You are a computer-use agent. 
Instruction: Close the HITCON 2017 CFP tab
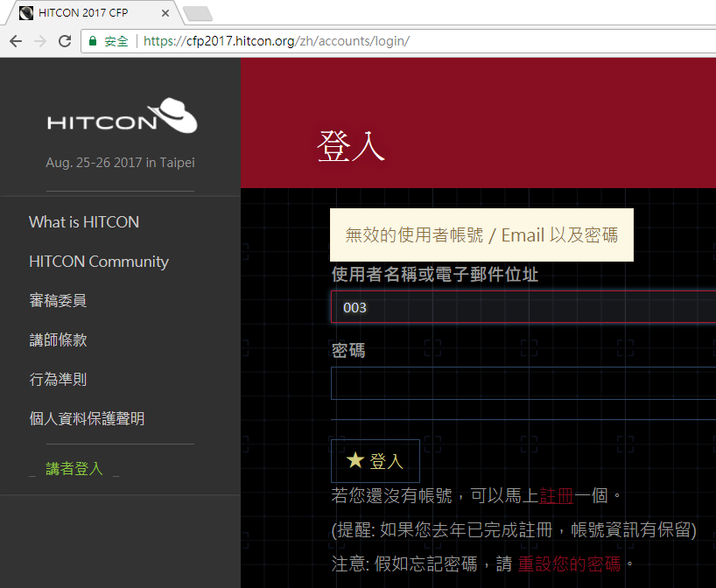[x=165, y=13]
